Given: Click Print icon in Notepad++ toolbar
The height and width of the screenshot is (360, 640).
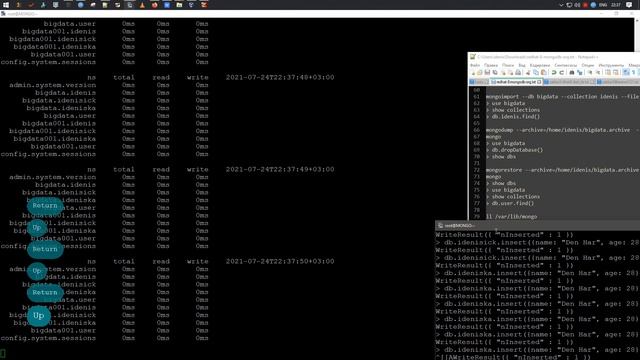Looking at the screenshot, I should tap(518, 72).
